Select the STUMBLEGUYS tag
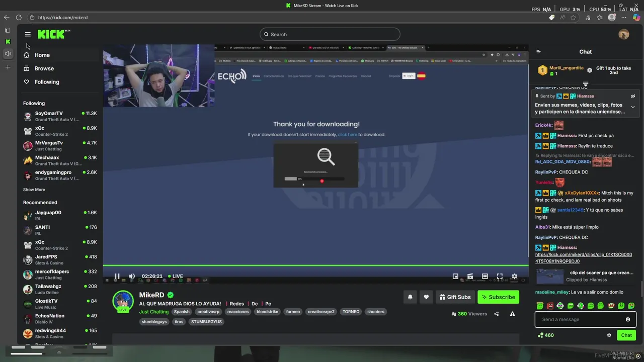This screenshot has width=644, height=362. click(x=206, y=322)
